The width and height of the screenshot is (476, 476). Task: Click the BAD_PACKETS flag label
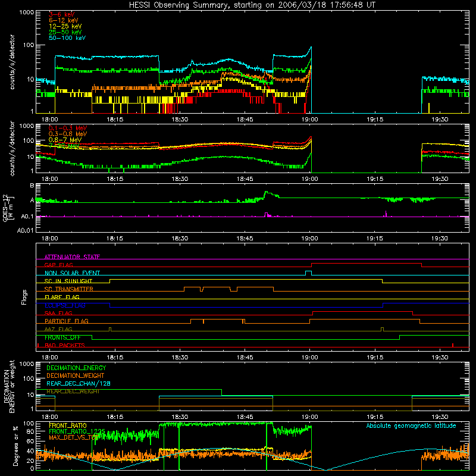tap(65, 345)
